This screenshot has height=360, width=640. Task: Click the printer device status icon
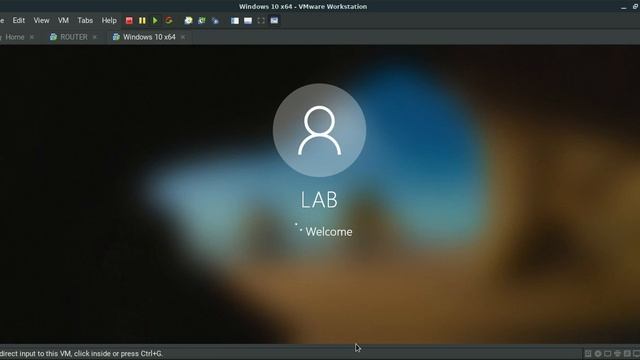617,353
